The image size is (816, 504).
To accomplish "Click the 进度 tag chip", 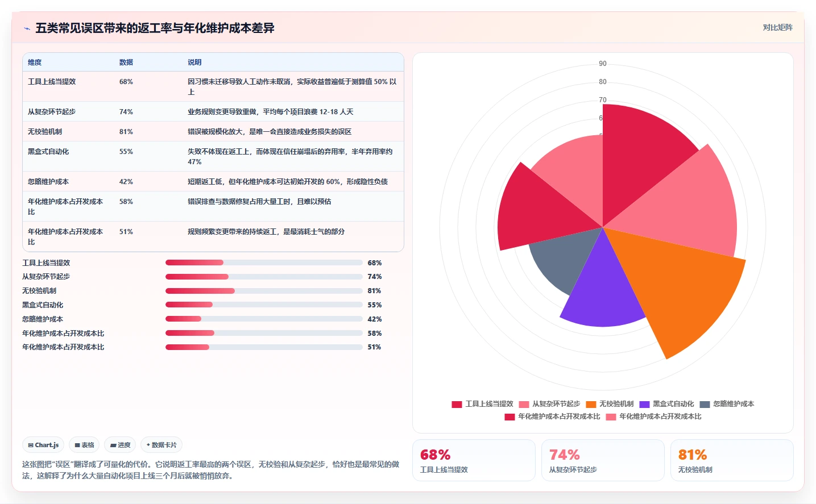I will coord(120,445).
